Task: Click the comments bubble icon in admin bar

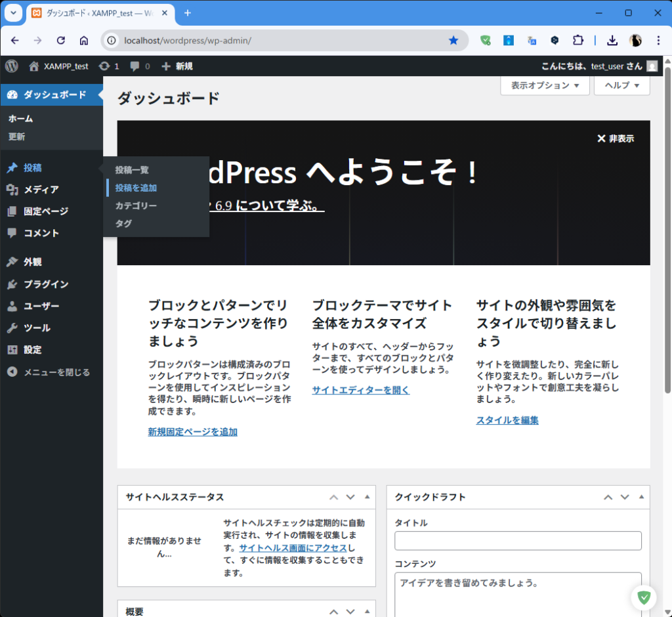Action: coord(139,66)
